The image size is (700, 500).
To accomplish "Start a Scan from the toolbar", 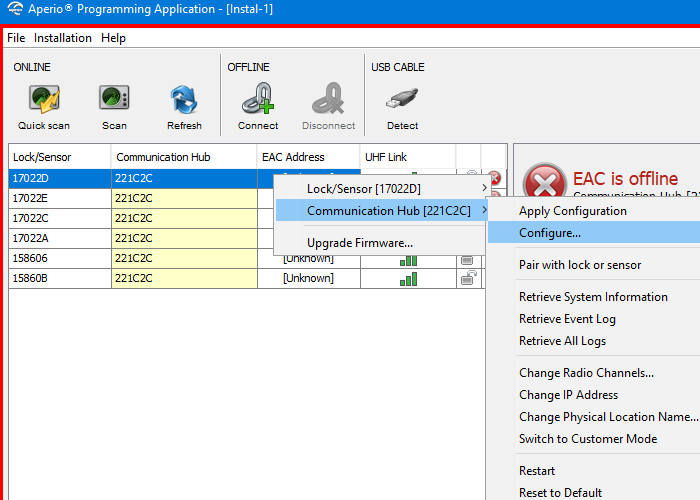I will [x=114, y=100].
